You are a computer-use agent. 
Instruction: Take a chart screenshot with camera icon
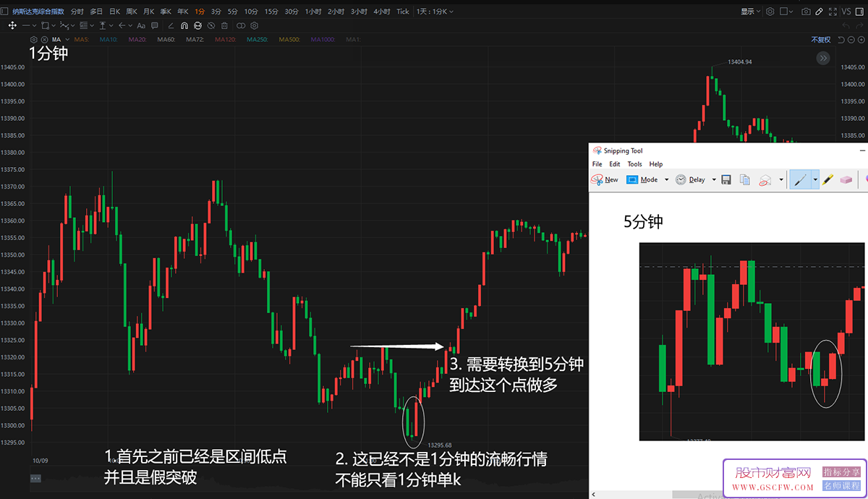(806, 12)
